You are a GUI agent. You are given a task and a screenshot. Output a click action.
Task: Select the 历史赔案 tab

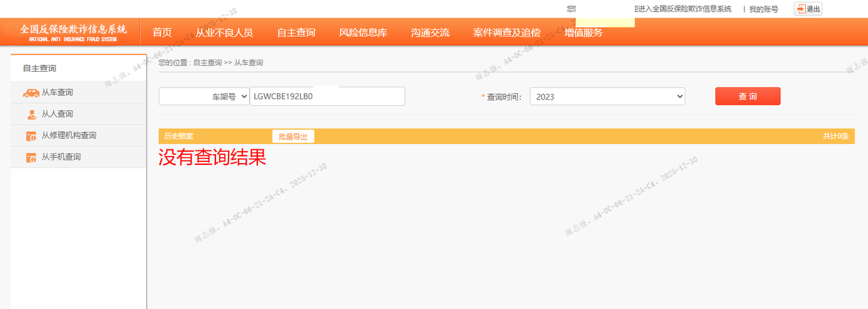179,136
